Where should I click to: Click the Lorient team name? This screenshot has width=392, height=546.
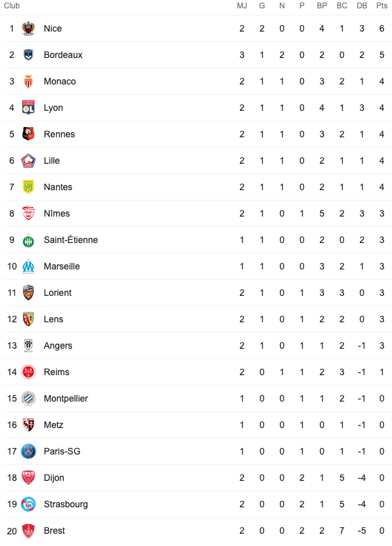(57, 293)
